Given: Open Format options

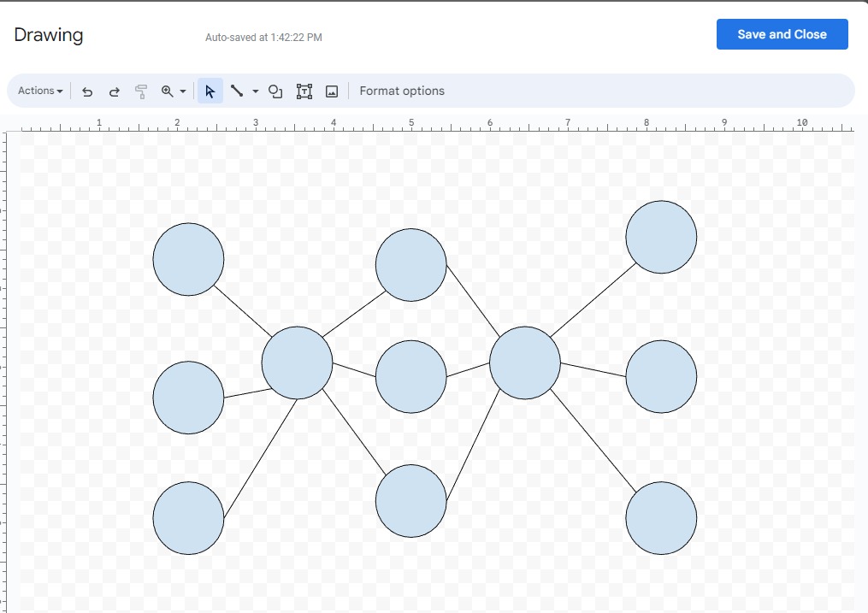Looking at the screenshot, I should point(402,91).
